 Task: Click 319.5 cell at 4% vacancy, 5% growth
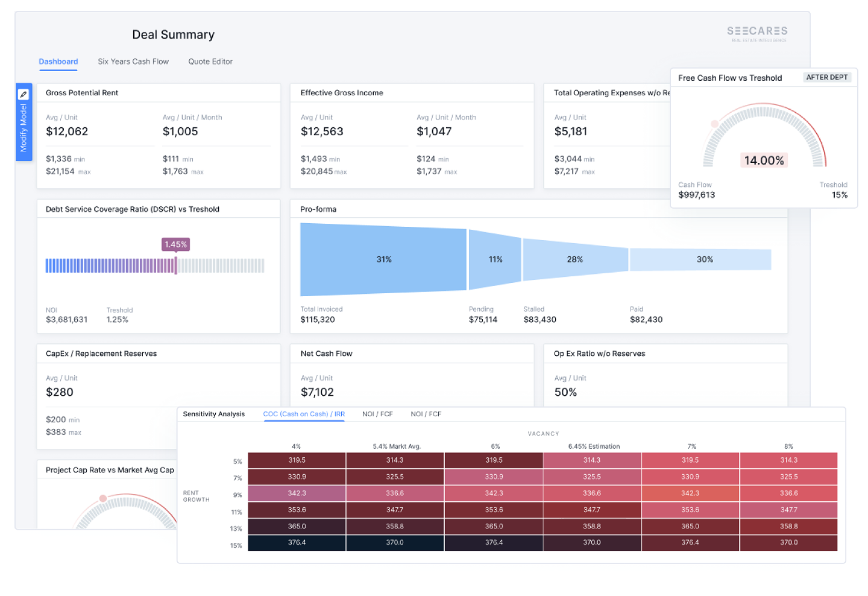click(297, 460)
